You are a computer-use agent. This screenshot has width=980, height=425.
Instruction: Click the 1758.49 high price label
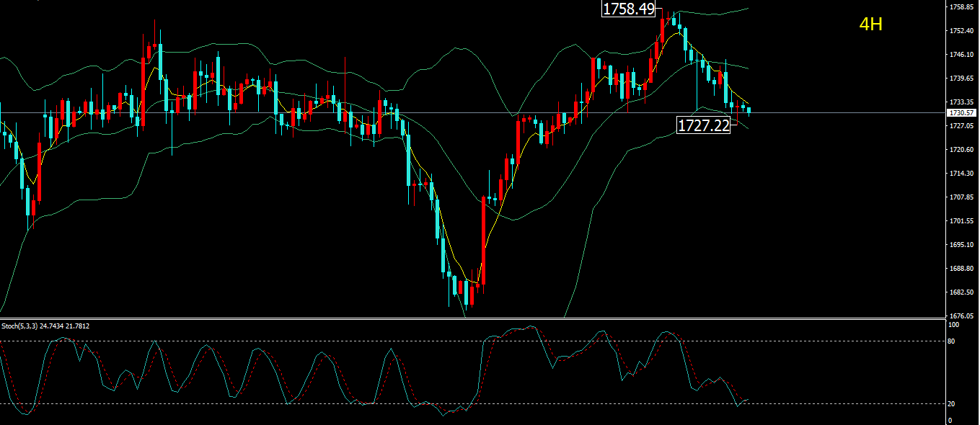coord(629,9)
